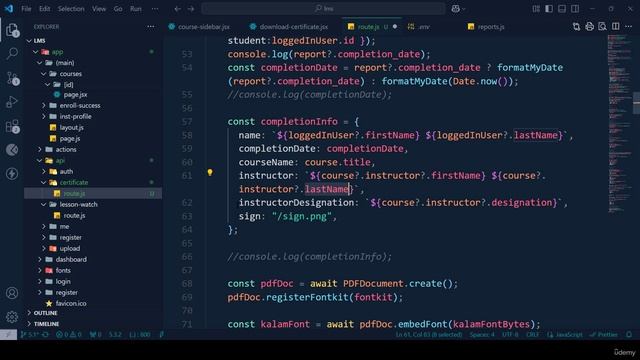640x360 pixels.
Task: Collapse the LMS root folder
Action: pos(29,41)
